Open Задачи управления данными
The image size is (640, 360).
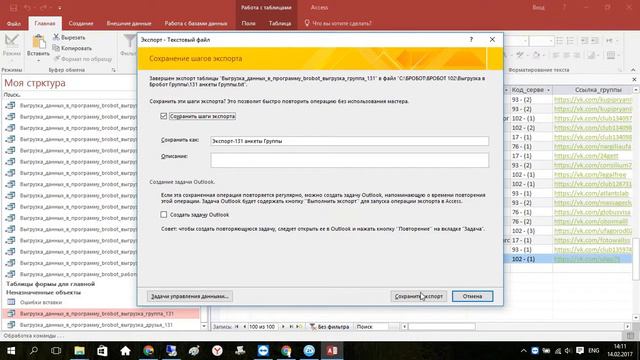pyautogui.click(x=190, y=296)
